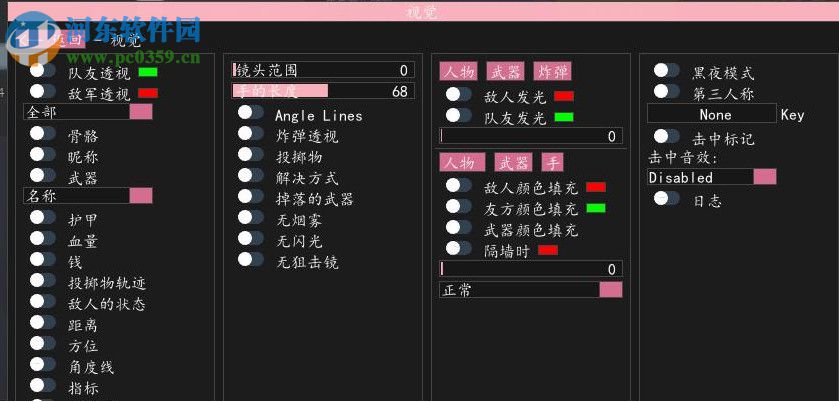Select the 炸弹 tab
Viewport: 839px width, 402px height.
pos(552,71)
